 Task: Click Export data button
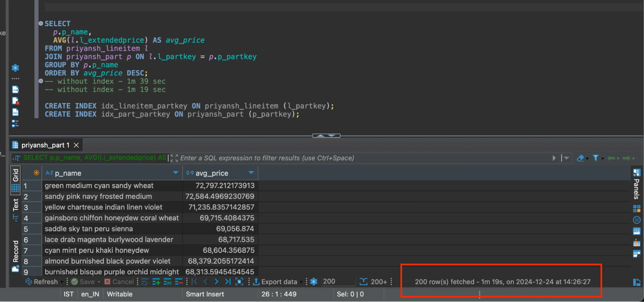pos(275,282)
